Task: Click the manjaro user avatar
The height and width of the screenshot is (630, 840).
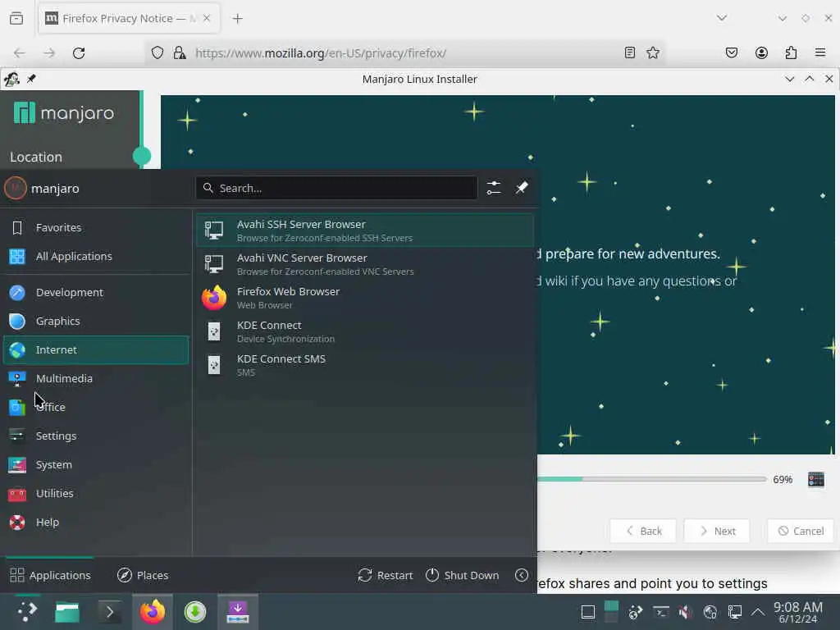Action: pos(16,188)
